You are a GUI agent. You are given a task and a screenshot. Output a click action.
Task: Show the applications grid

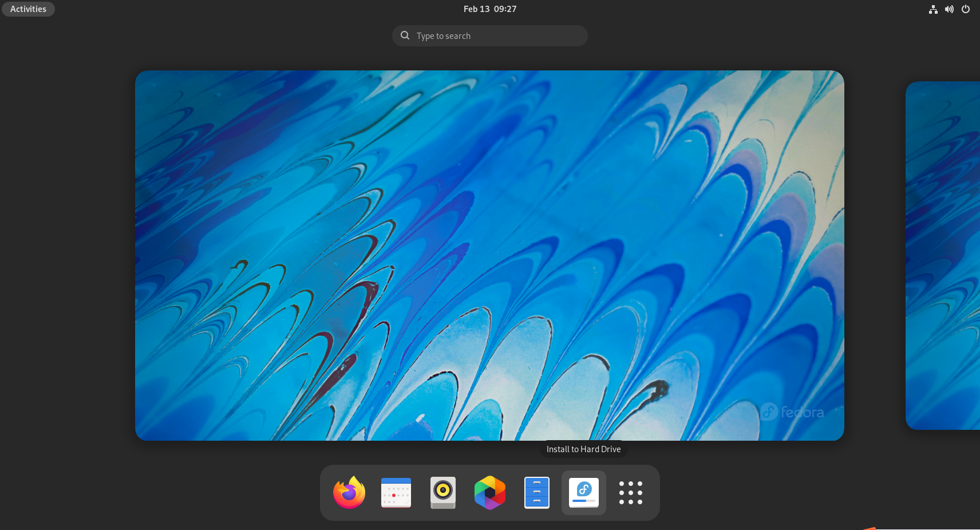click(630, 492)
